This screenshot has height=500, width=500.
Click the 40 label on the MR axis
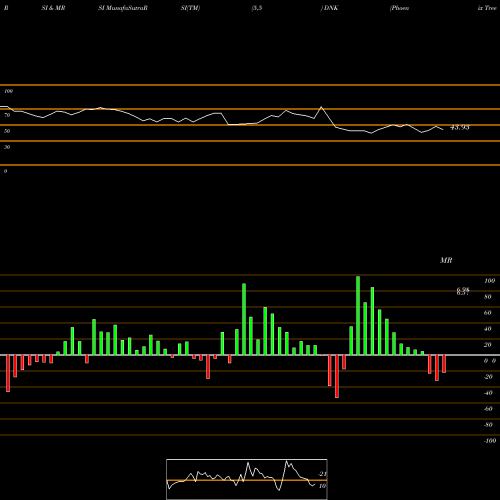pyautogui.click(x=488, y=329)
